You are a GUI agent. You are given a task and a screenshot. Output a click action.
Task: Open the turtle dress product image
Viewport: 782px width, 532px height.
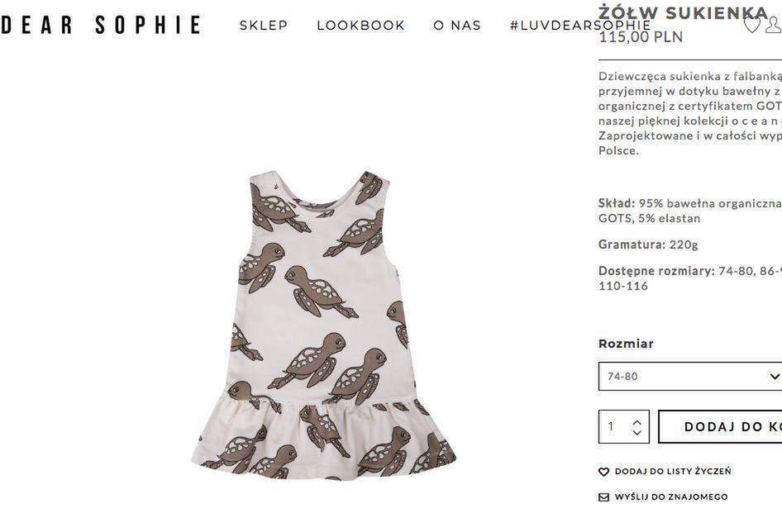point(323,325)
